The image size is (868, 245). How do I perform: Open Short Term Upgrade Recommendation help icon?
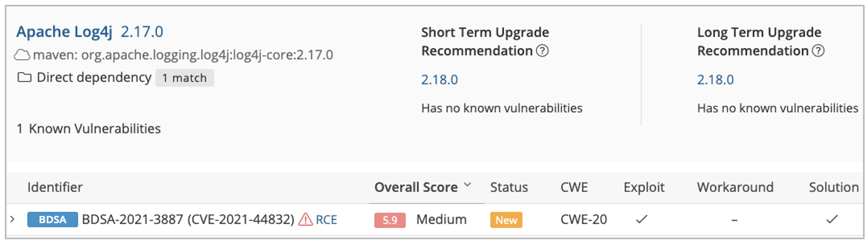[542, 51]
